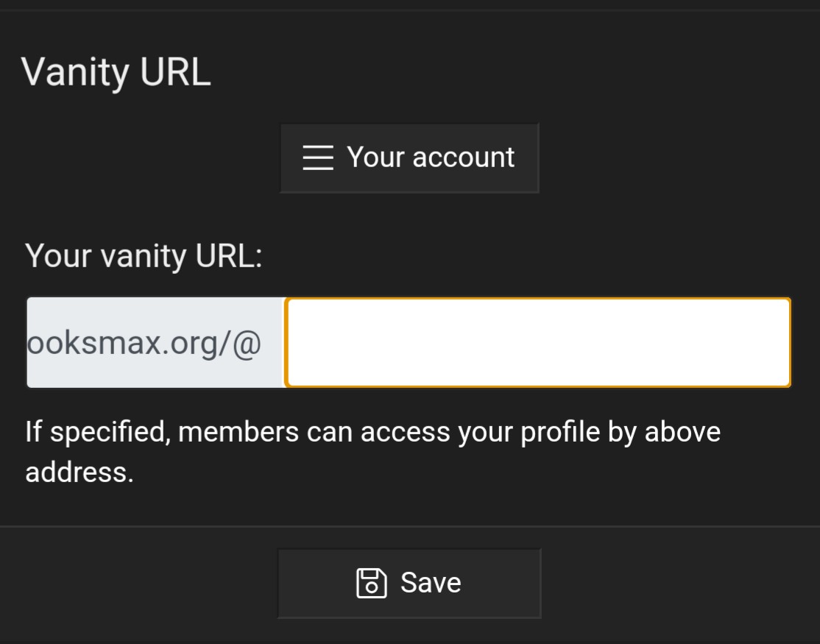
Task: Click the hamburger menu icon
Action: 318,158
